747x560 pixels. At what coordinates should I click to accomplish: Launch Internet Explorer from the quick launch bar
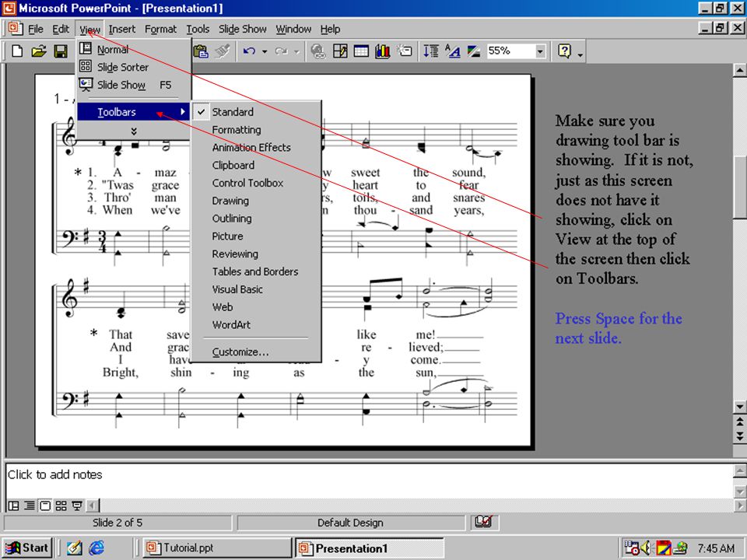point(96,548)
